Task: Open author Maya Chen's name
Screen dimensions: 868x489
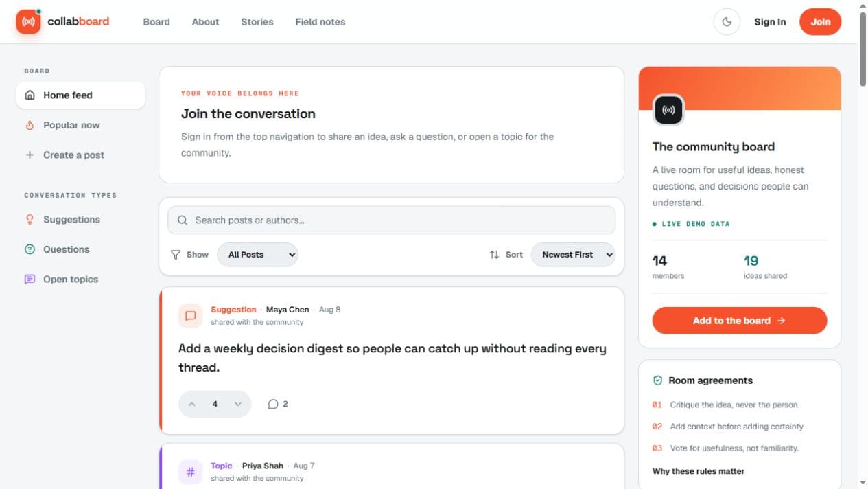Action: (x=288, y=310)
